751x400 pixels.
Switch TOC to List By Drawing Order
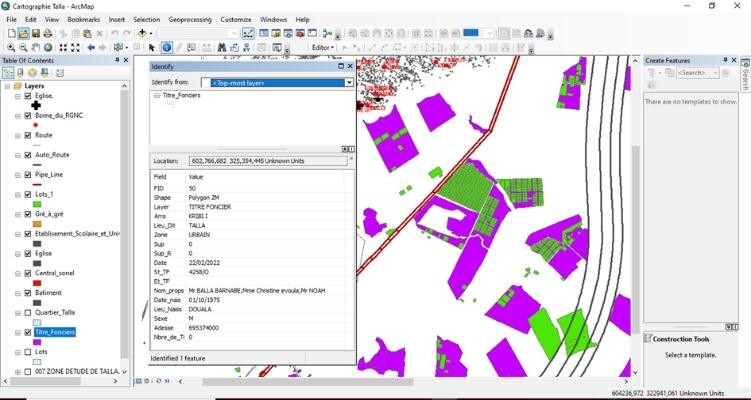[x=8, y=73]
